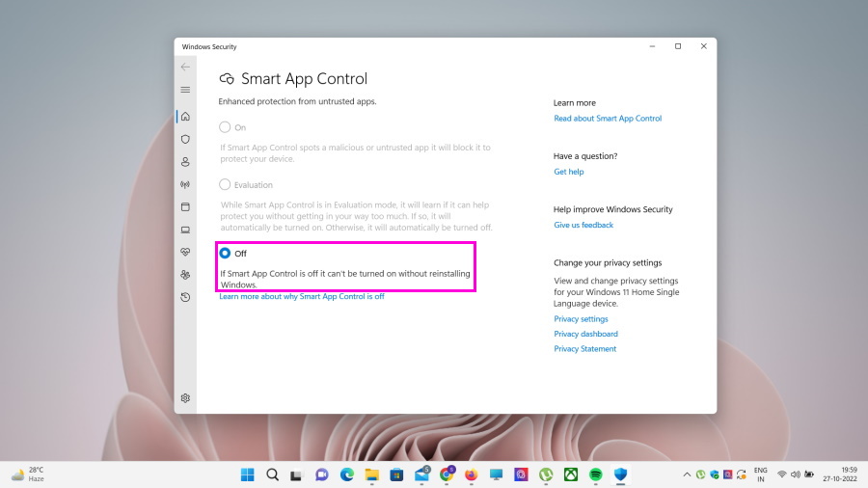Open Windows Security settings gear
The image size is (868, 488).
click(185, 397)
